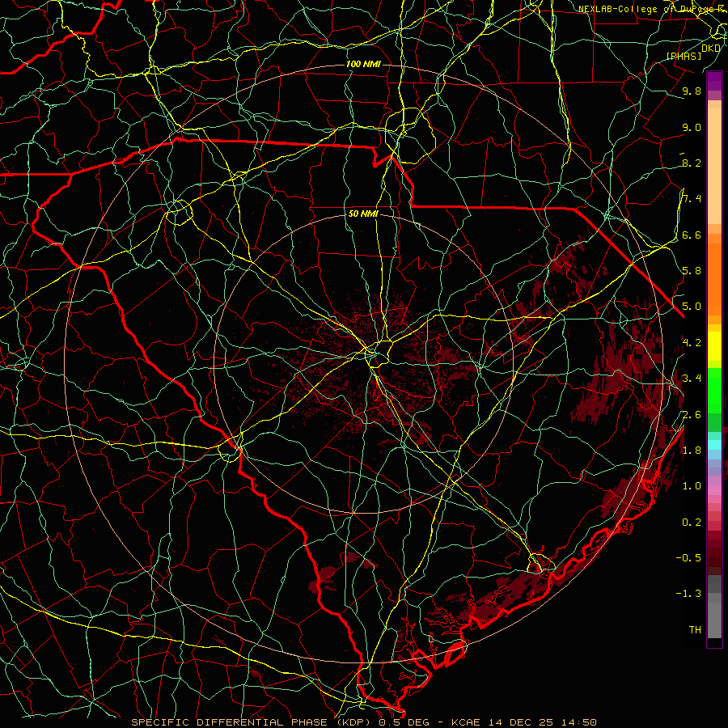Screen dimensions: 728x728
Task: Click the cyan band in the color scale
Action: click(x=714, y=445)
